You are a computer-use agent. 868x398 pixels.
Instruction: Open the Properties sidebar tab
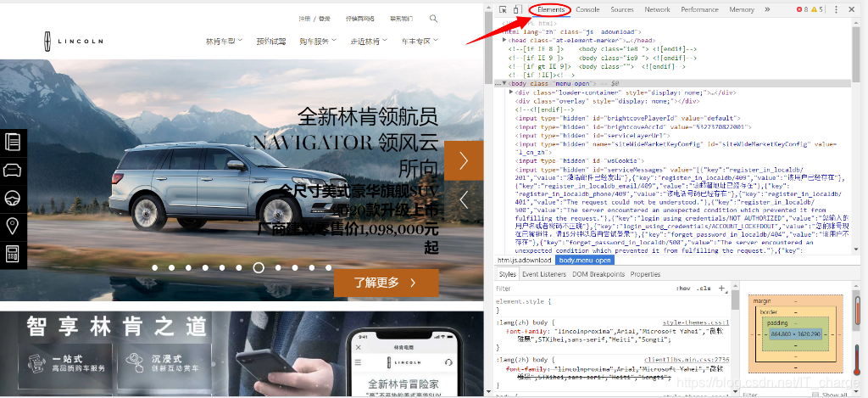coord(645,274)
